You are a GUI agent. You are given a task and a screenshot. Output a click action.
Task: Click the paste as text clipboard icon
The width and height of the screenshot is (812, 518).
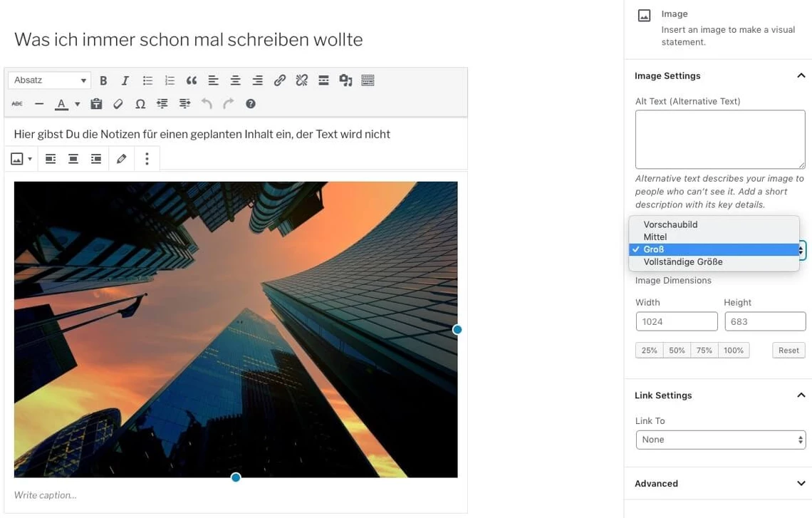click(x=96, y=104)
